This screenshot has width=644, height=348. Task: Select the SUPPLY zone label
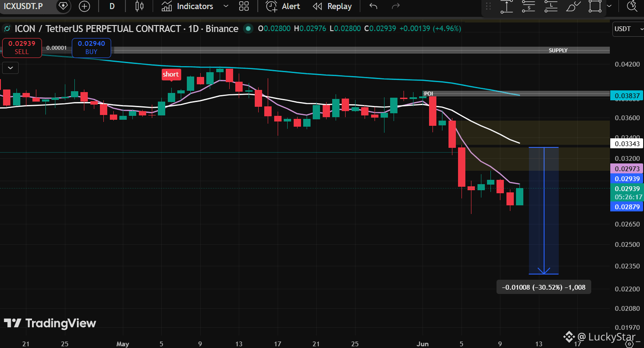[x=558, y=51]
